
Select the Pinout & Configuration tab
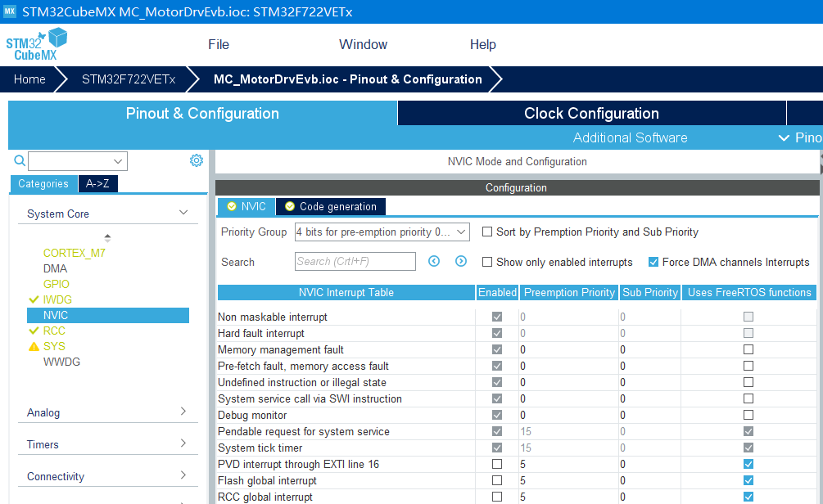coord(202,113)
